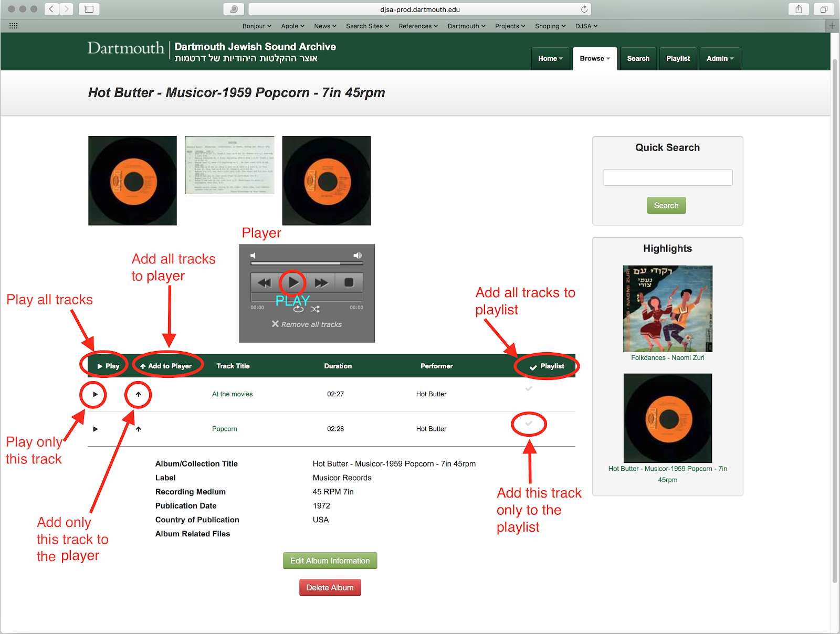Click the green Search button under Quick Search
The height and width of the screenshot is (634, 840).
pyautogui.click(x=666, y=205)
